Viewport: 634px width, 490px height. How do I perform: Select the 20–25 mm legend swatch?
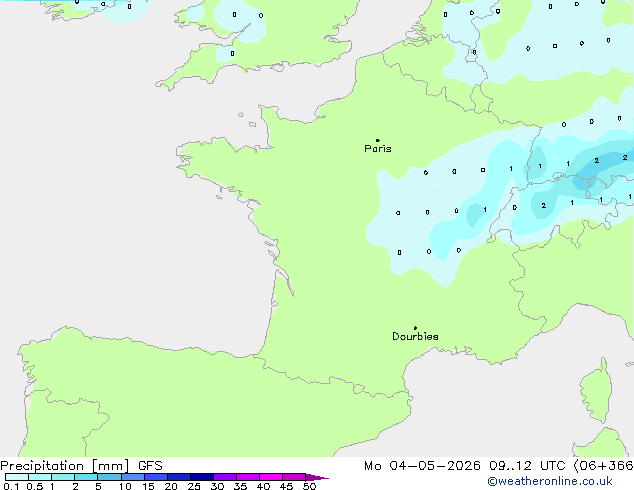(179, 477)
